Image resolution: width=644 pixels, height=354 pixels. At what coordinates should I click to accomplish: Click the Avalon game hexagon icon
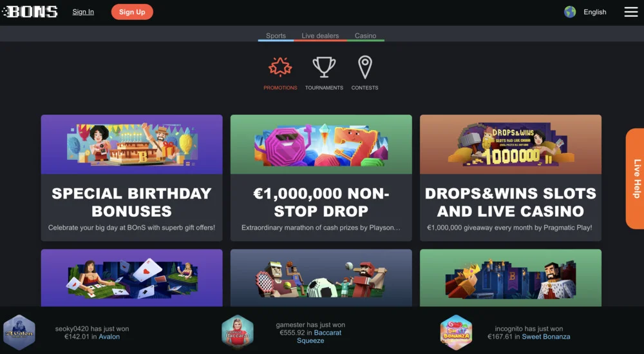[19, 332]
